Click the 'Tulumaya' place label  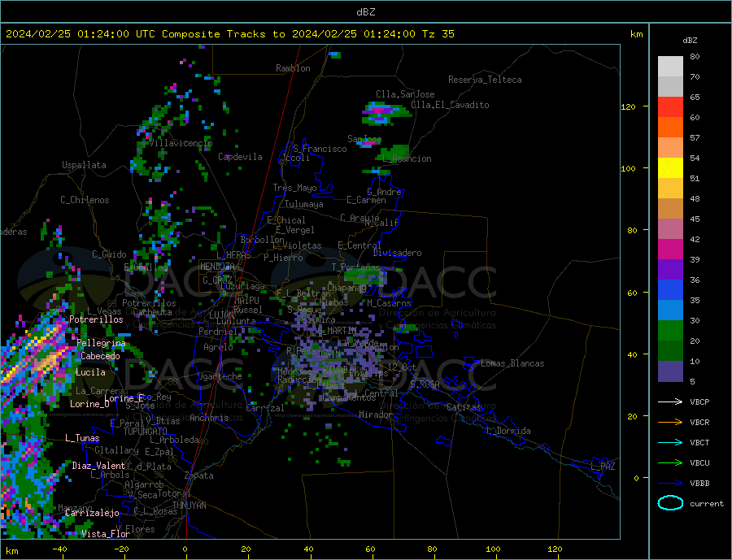[304, 204]
